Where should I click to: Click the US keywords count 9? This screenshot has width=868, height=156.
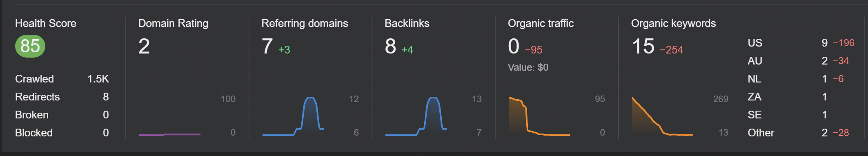825,43
